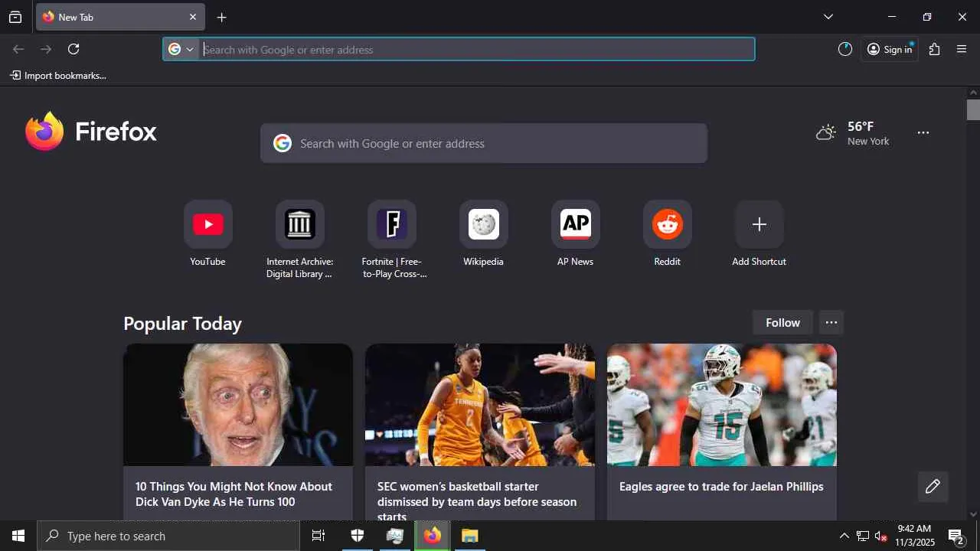The height and width of the screenshot is (551, 980).
Task: Read '10 Things You Might Not Know' headline
Action: point(234,494)
